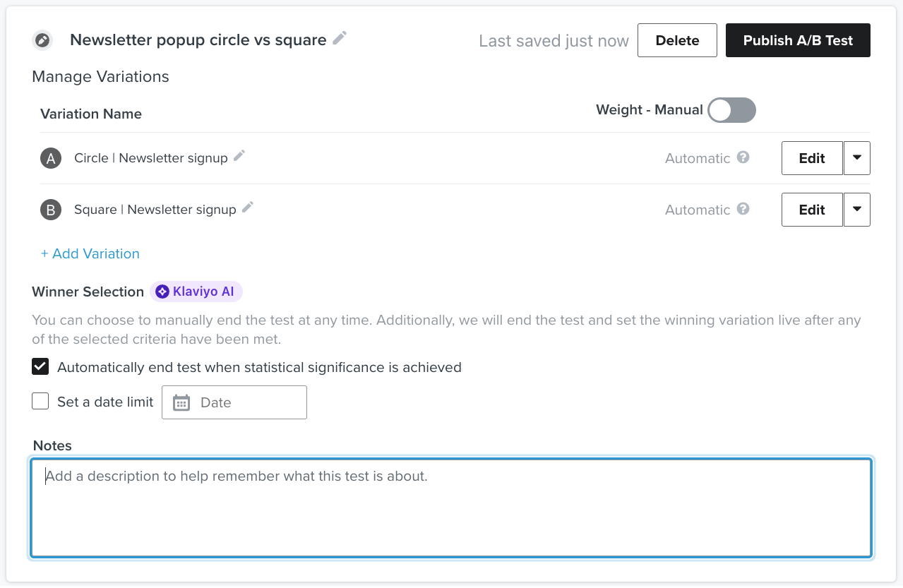
Task: Click the + Add Variation link
Action: coord(90,253)
